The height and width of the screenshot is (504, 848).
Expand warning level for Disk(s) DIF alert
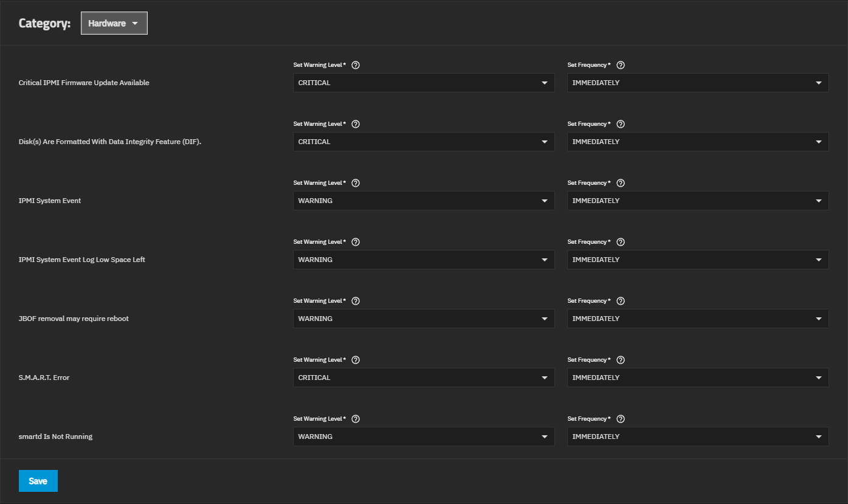pos(423,142)
